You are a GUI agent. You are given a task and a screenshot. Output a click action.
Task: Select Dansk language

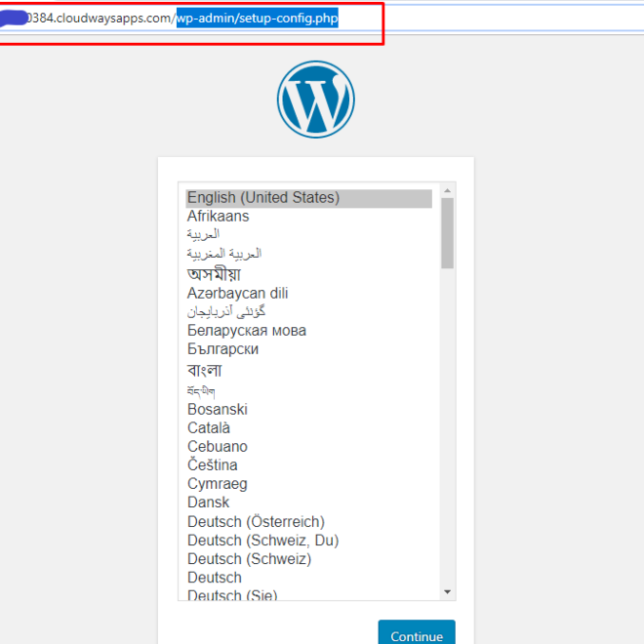pos(309,503)
